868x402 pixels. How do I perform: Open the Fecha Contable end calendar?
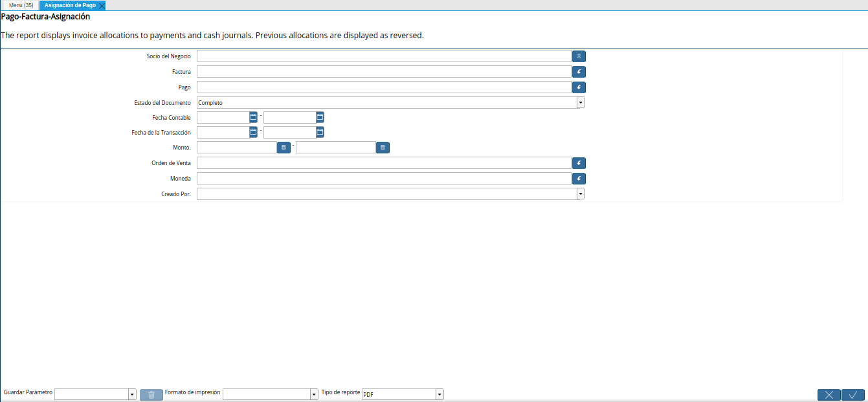coord(320,117)
